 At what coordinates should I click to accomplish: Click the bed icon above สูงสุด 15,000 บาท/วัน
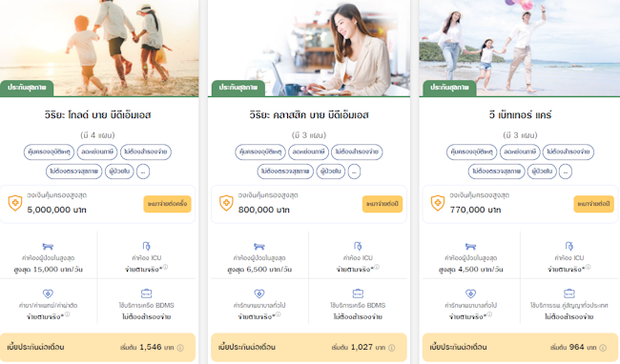(48, 247)
